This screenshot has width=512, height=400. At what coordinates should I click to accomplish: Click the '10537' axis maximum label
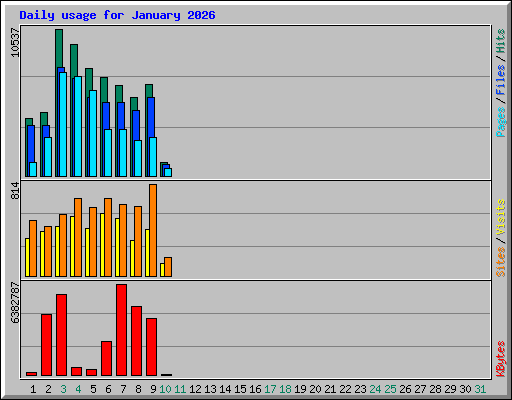pos(15,42)
